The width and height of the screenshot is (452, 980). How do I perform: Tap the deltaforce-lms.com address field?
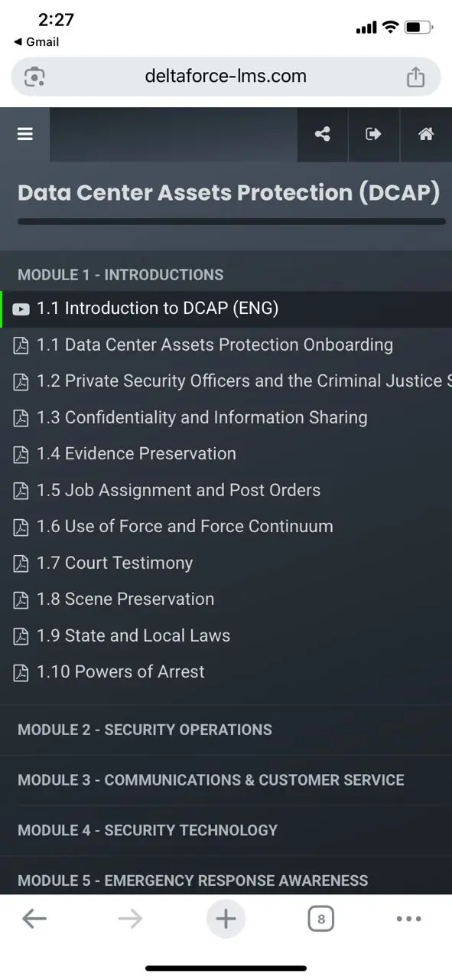[x=226, y=77]
